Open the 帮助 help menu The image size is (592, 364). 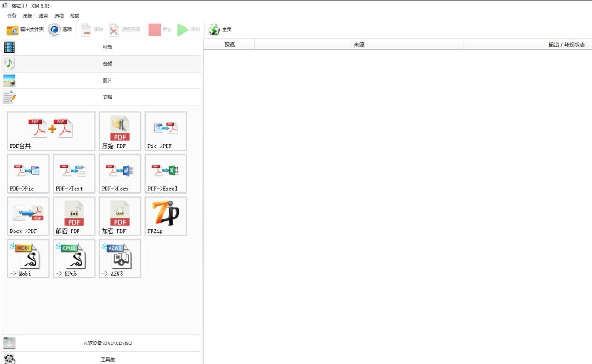(x=75, y=16)
